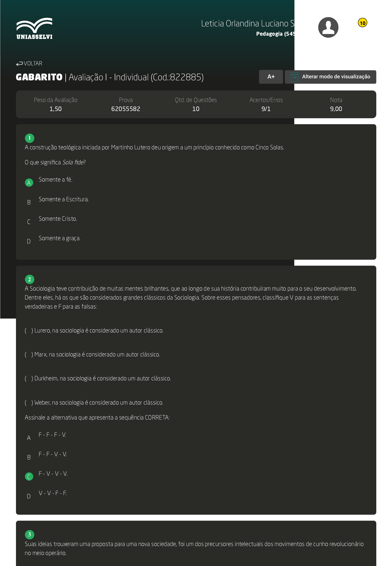Increase font size with A+ button
This screenshot has height=566, width=392.
271,77
